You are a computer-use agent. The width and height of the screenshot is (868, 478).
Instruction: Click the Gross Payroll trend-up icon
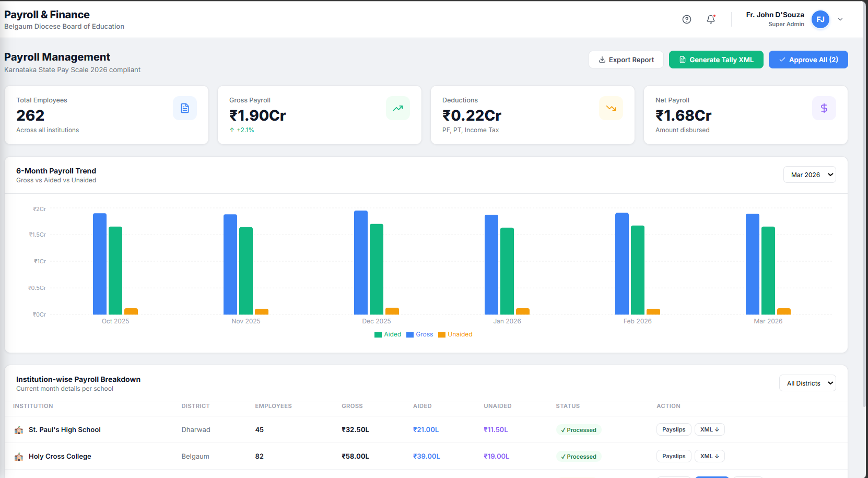point(398,108)
